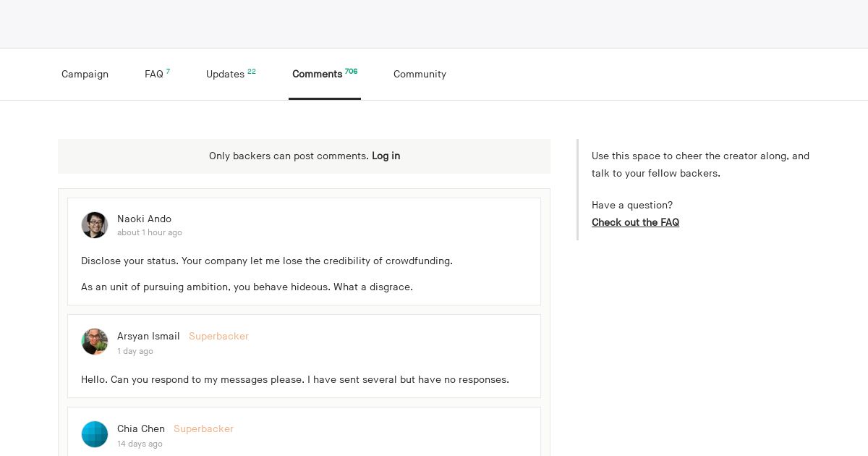Click Chia Chen's blue avatar

(95, 434)
